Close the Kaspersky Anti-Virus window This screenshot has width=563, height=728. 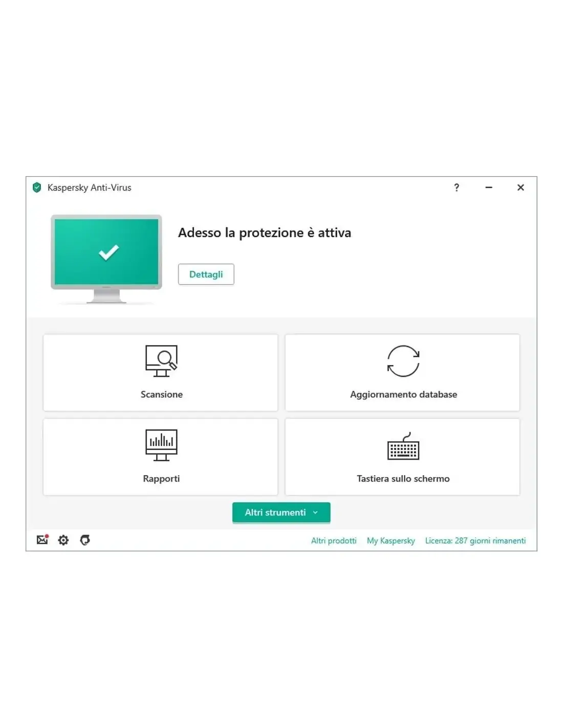click(521, 187)
